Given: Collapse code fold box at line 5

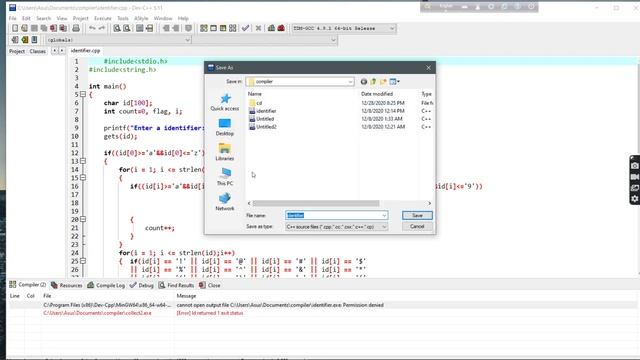Looking at the screenshot, I should [x=83, y=94].
